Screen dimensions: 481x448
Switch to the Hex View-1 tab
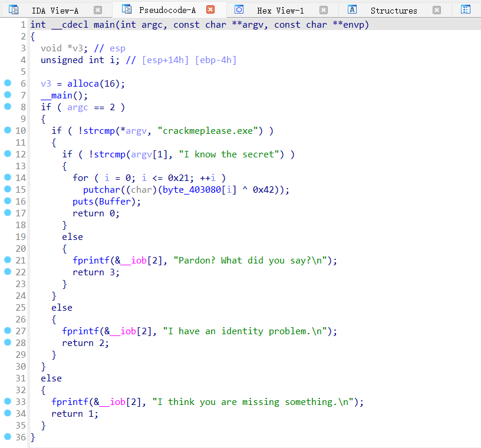click(281, 11)
